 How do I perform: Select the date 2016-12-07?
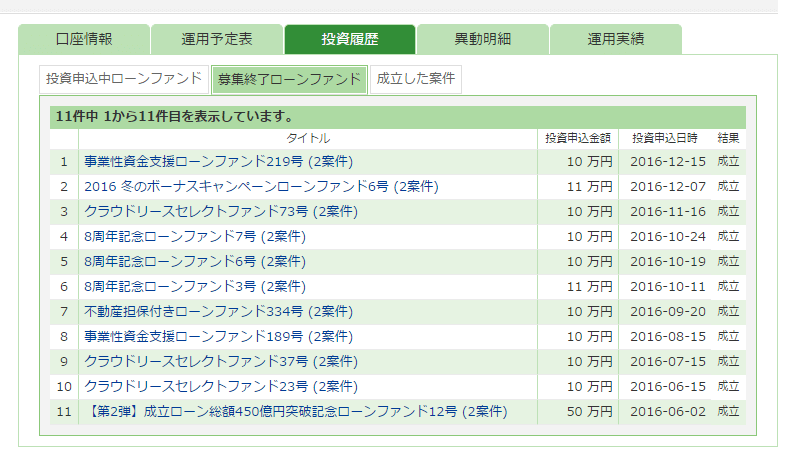click(x=668, y=186)
